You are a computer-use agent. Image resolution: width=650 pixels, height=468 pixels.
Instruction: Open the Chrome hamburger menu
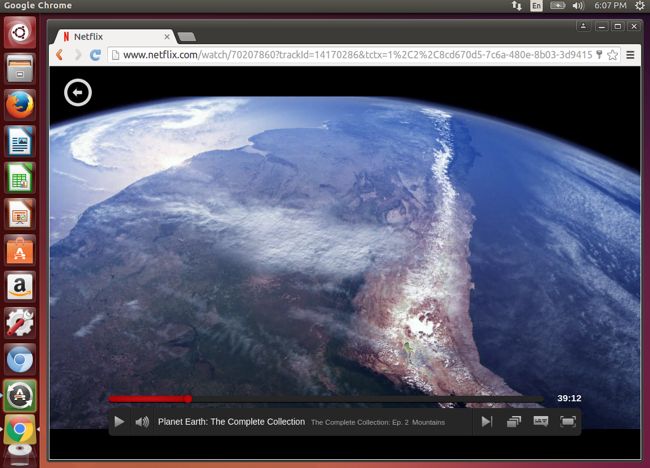click(630, 55)
